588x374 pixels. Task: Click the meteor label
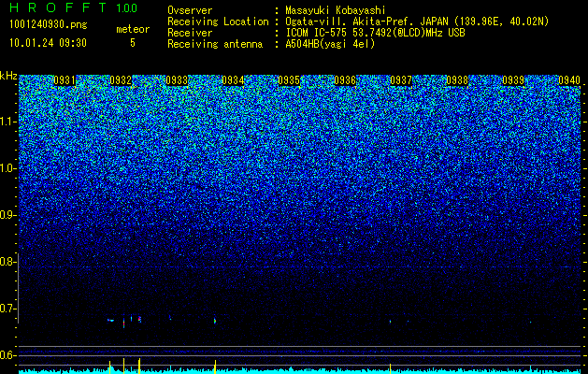[133, 29]
